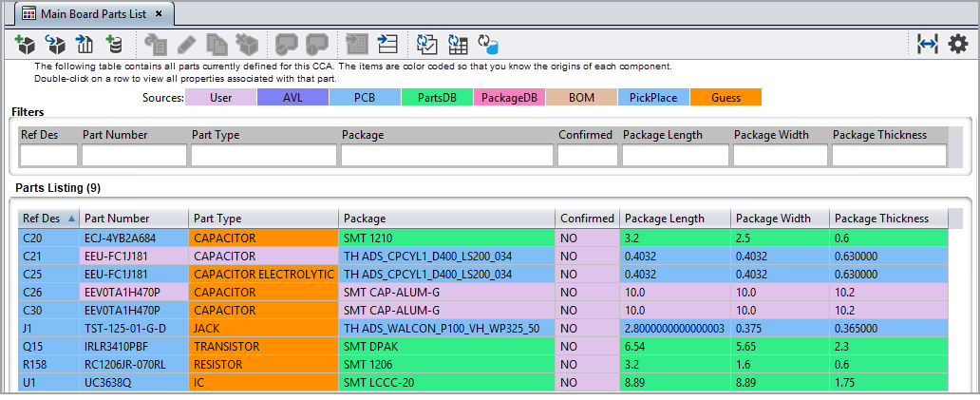This screenshot has height=400, width=980.
Task: Click the add to database icon
Action: pyautogui.click(x=114, y=45)
